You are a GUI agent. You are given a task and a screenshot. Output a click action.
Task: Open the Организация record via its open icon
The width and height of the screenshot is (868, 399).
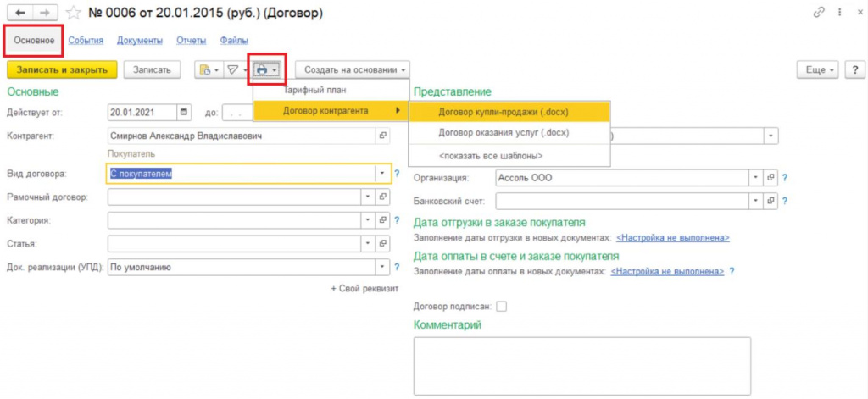[771, 178]
